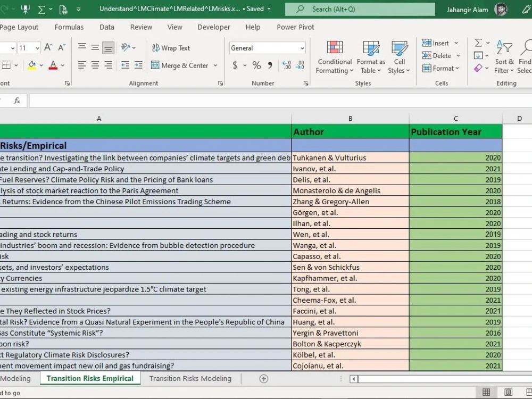Click the Clear eraser icon

coord(478,68)
